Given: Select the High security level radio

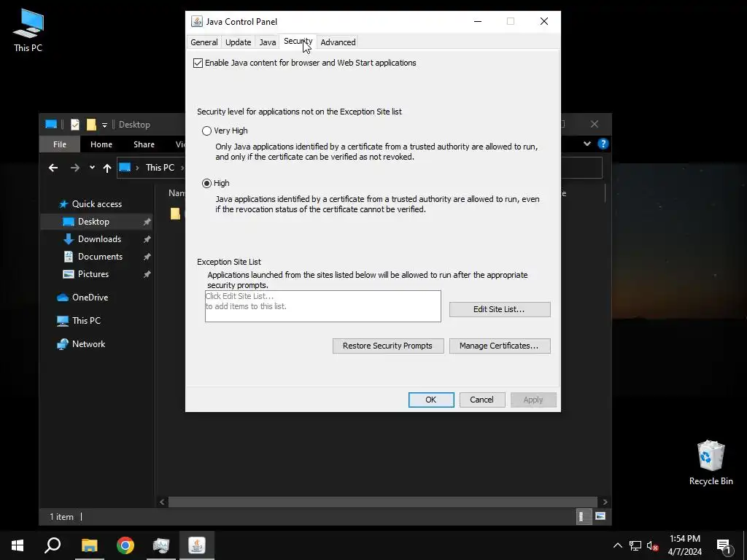Looking at the screenshot, I should [206, 183].
